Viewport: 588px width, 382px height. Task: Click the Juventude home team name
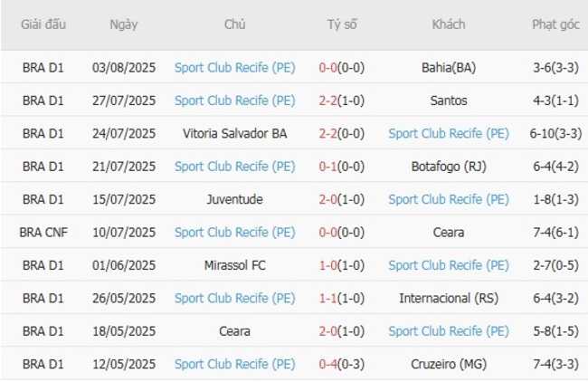click(x=235, y=199)
